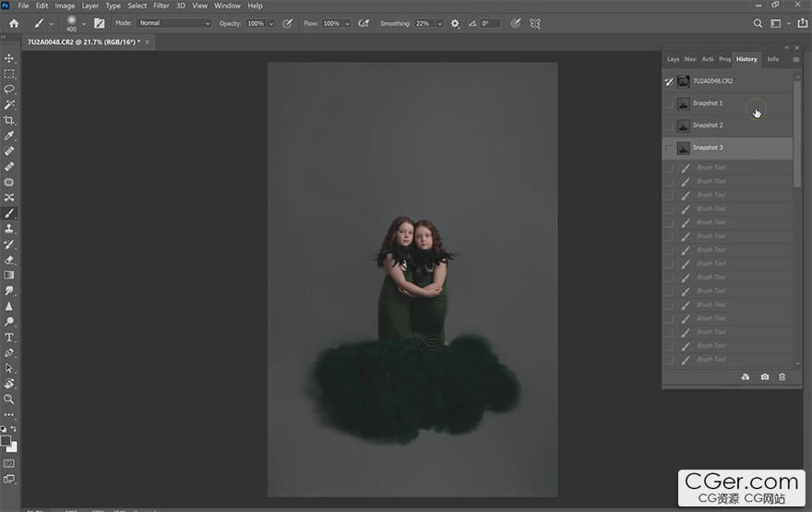Select the Eraser tool
This screenshot has height=512, width=812.
coord(9,260)
